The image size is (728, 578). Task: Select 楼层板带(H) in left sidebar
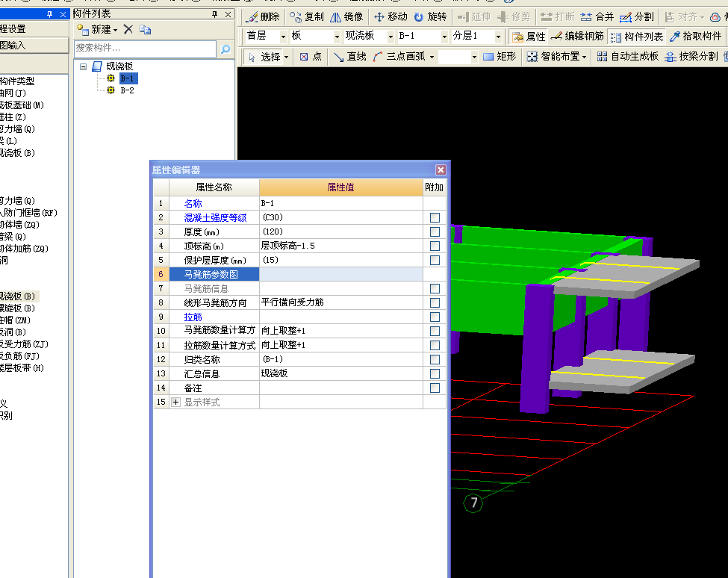coord(22,368)
